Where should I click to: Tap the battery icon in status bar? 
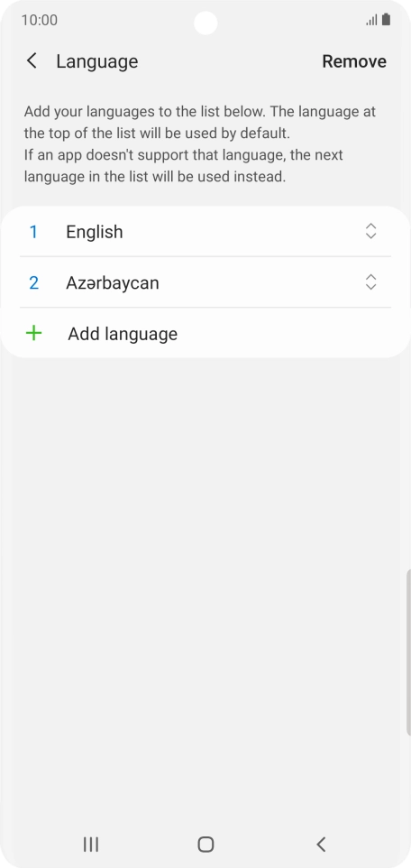tap(386, 20)
